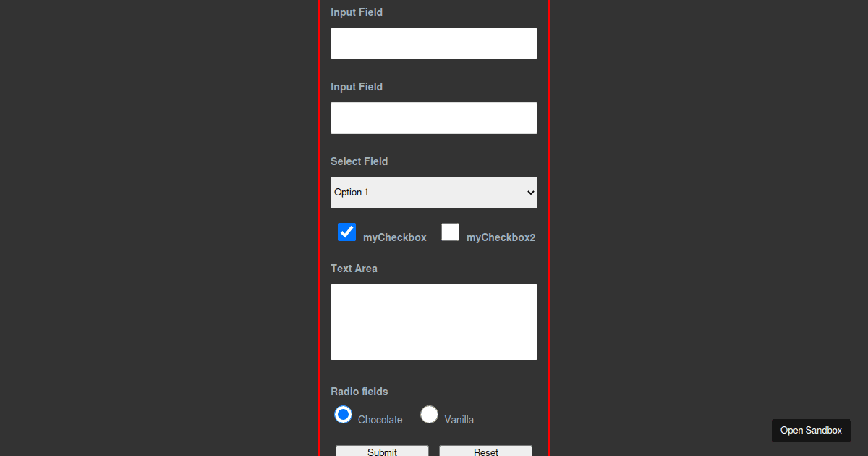
Task: Click the dropdown chevron showing Option 1
Action: click(529, 192)
